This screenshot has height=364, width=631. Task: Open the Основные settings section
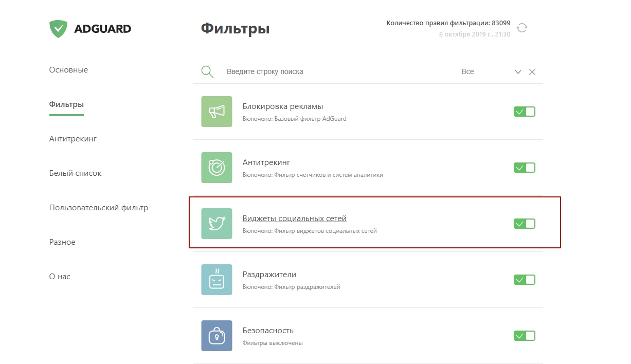tap(68, 70)
